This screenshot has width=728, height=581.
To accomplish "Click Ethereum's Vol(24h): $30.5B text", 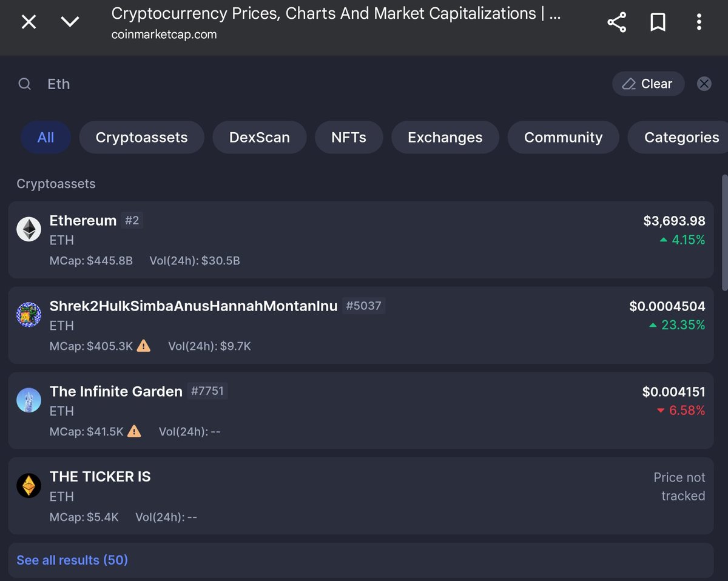I will click(195, 261).
